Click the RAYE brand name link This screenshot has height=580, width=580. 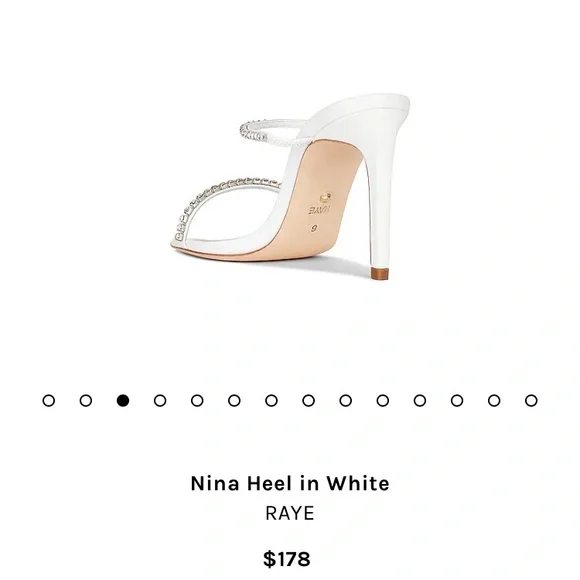point(290,513)
